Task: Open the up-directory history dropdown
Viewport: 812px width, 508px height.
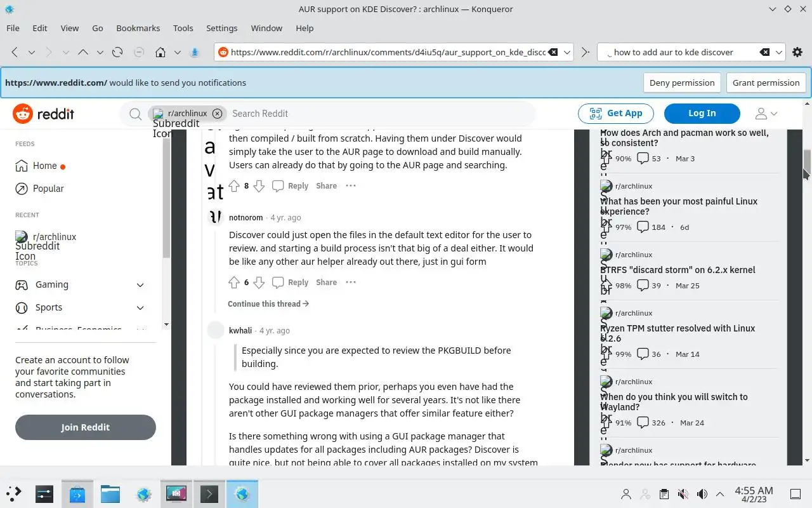Action: pyautogui.click(x=100, y=52)
